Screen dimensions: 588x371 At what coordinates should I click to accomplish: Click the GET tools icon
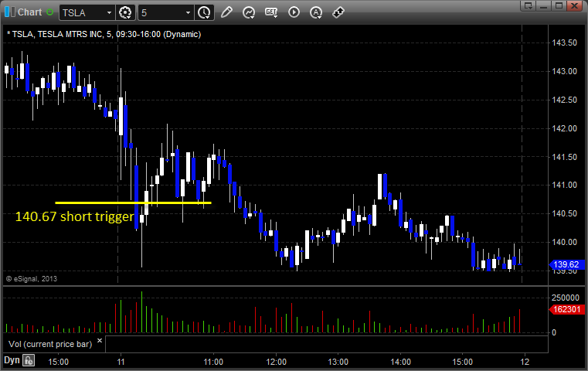pos(271,13)
